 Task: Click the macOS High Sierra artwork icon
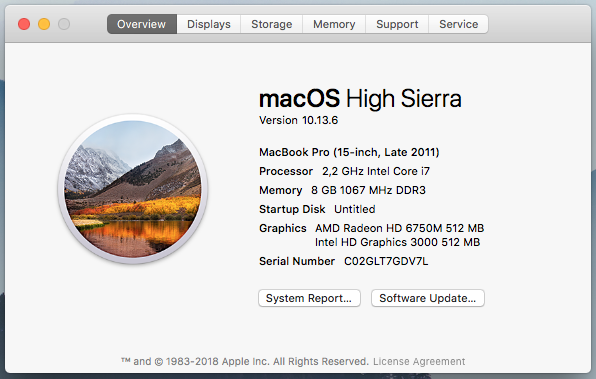tap(133, 189)
